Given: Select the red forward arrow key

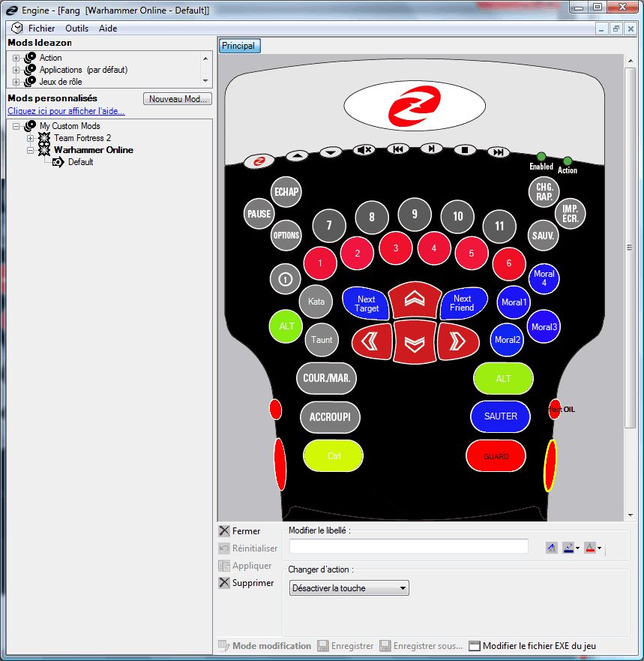Looking at the screenshot, I should coord(415,299).
